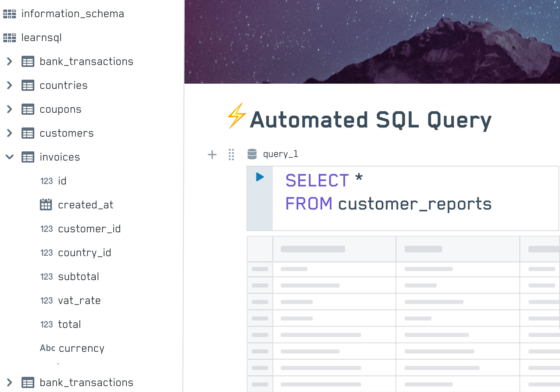560x392 pixels.
Task: Expand the coupons table
Action: click(9, 109)
